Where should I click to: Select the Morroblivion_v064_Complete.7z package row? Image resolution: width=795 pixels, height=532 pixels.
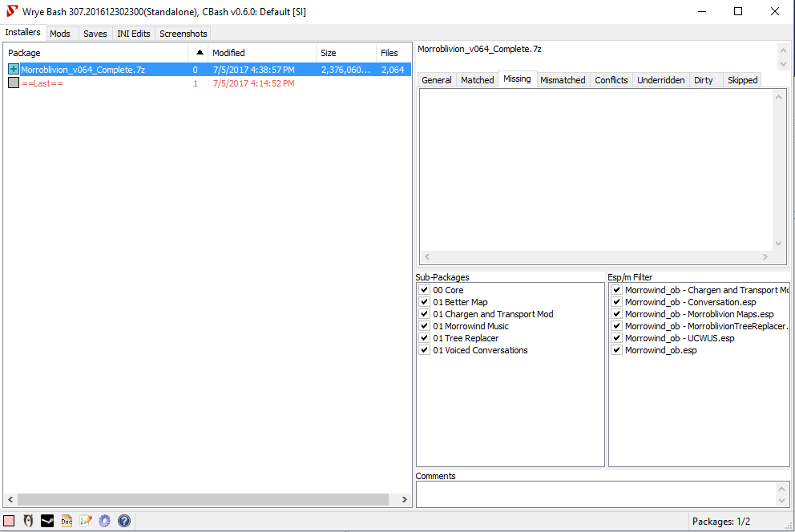click(208, 70)
